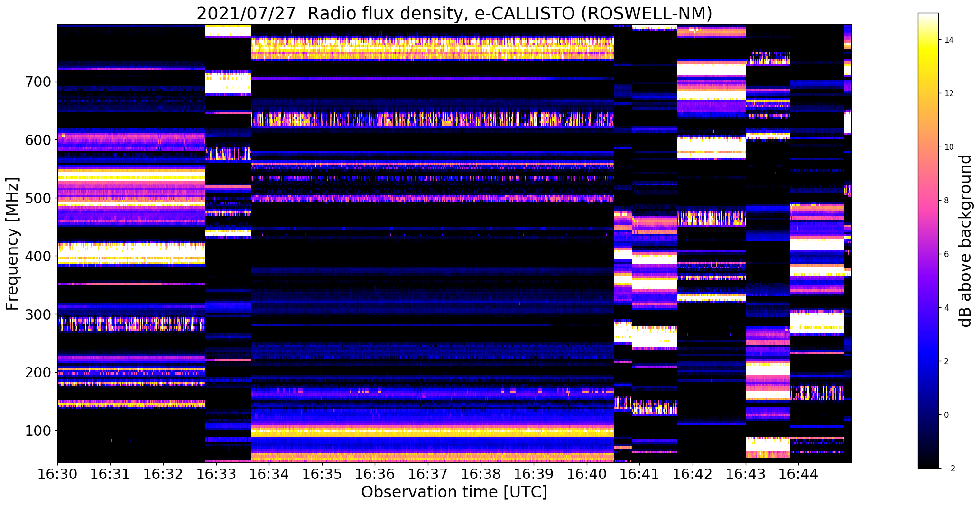The image size is (980, 506).
Task: Click the 'Frequency [MHz]' axis label
Action: pos(12,244)
